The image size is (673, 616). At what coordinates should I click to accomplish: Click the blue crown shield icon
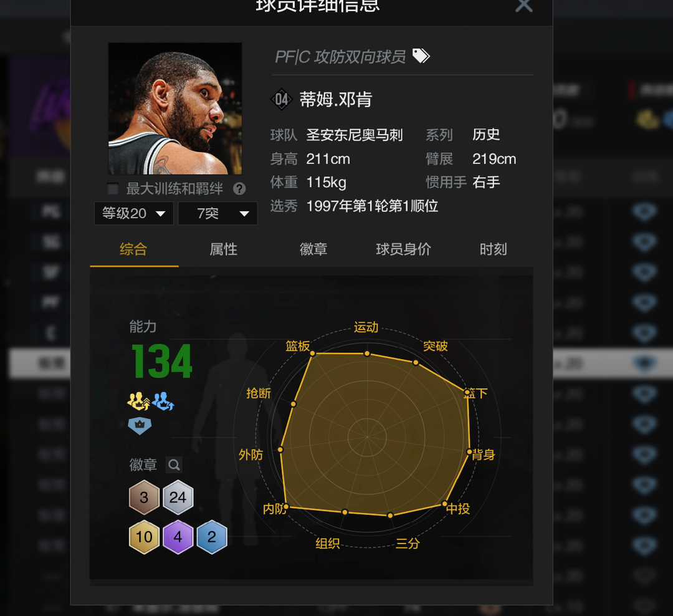(140, 426)
